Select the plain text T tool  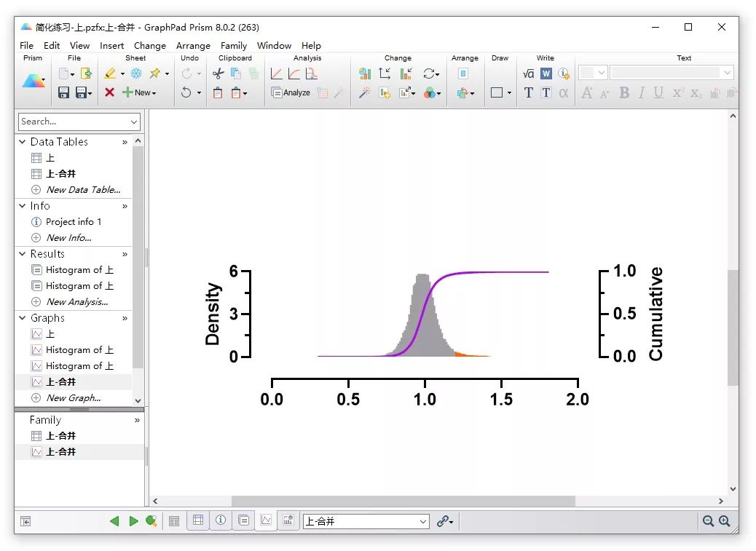pos(529,92)
